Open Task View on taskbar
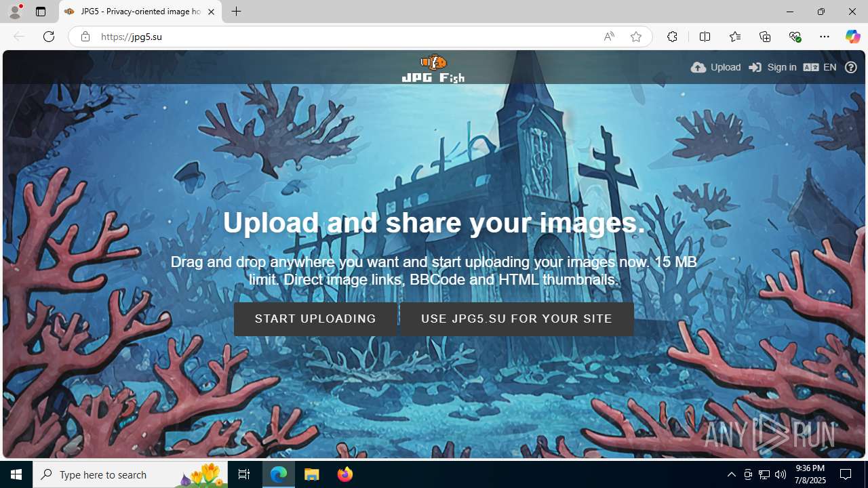The image size is (868, 488). tap(244, 474)
